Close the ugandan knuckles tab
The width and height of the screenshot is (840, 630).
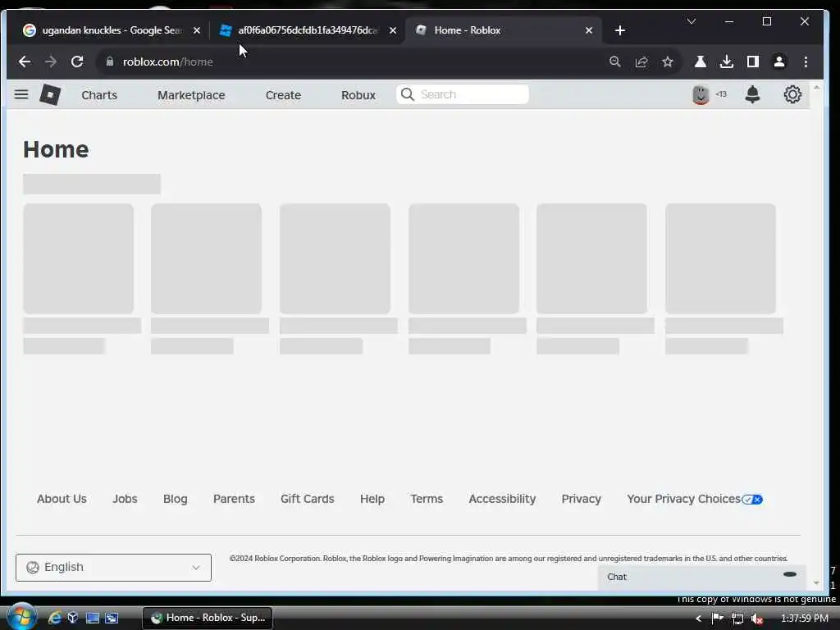197,30
